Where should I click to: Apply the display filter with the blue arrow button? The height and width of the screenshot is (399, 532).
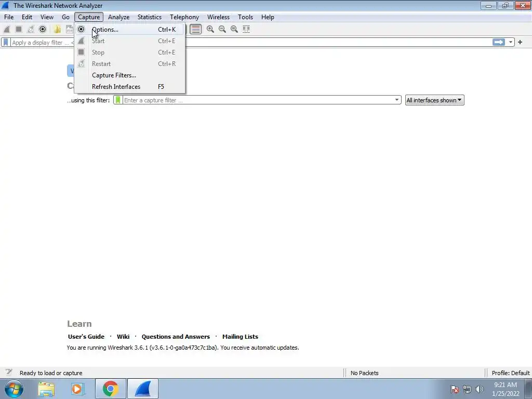(499, 42)
